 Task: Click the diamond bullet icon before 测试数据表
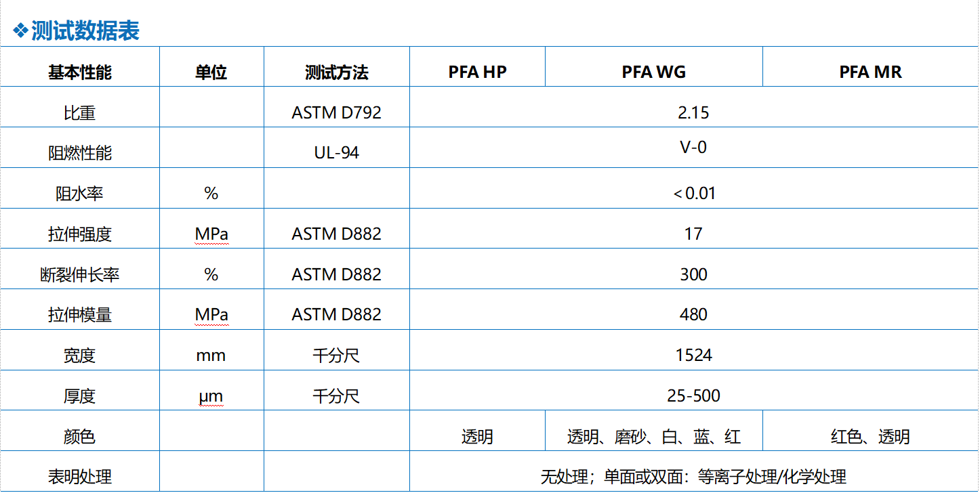point(21,30)
